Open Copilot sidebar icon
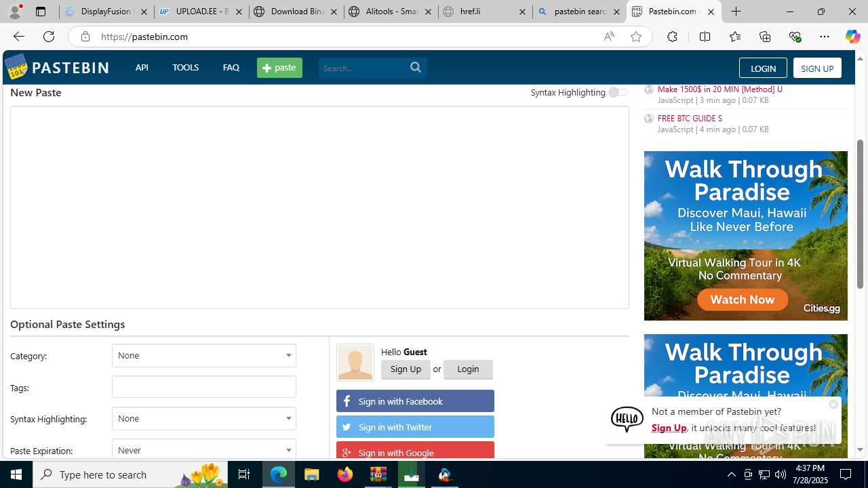 tap(852, 37)
